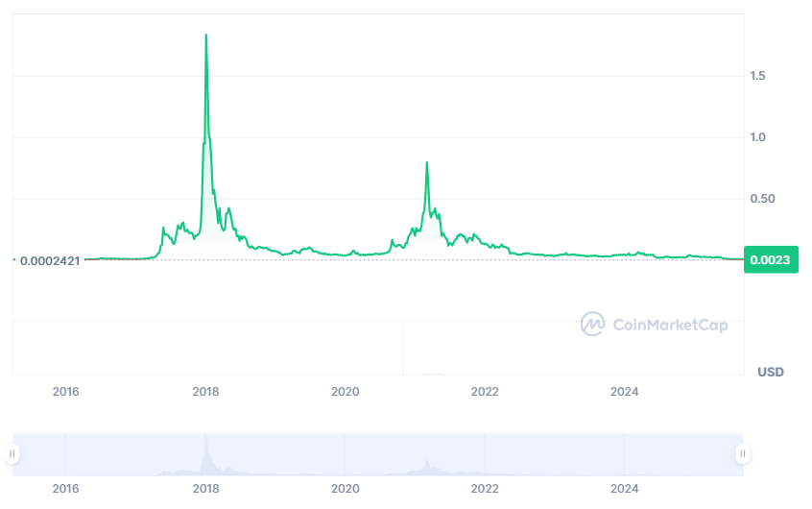
Task: Click the highest price peak at 2018
Action: [206, 36]
